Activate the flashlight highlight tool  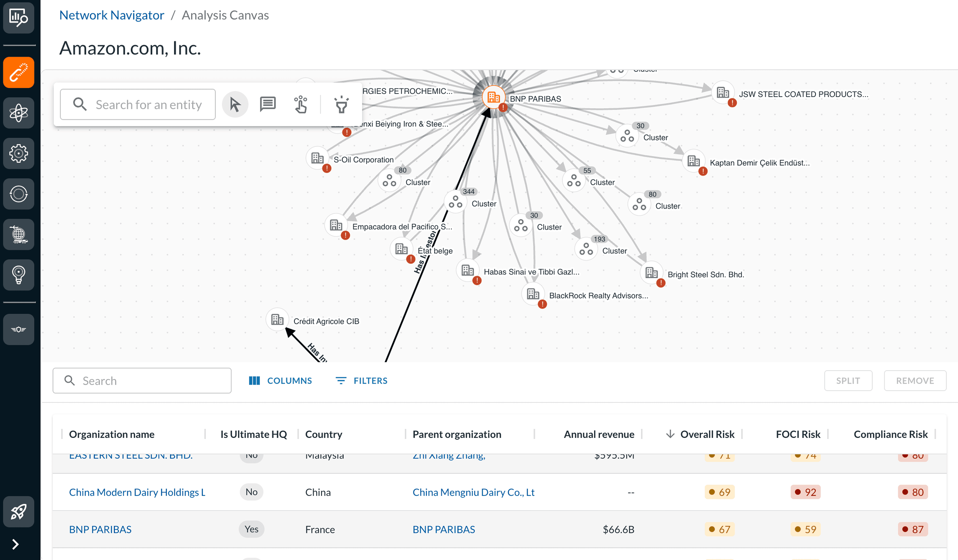click(x=341, y=105)
